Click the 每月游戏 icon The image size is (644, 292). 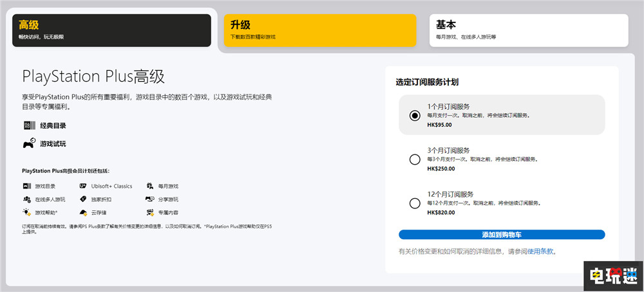(150, 186)
